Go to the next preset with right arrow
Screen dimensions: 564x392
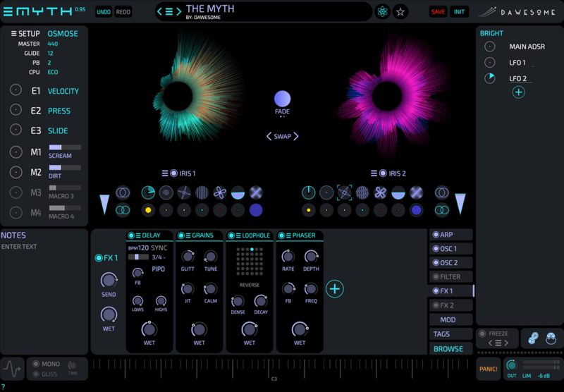(x=178, y=11)
